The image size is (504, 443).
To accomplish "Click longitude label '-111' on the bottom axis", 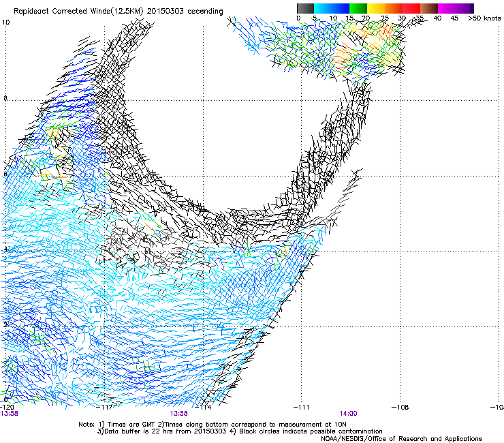I will point(302,408).
